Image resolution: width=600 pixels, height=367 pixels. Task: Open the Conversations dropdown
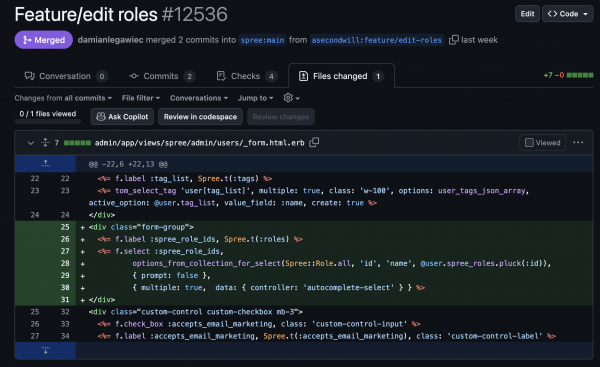199,98
